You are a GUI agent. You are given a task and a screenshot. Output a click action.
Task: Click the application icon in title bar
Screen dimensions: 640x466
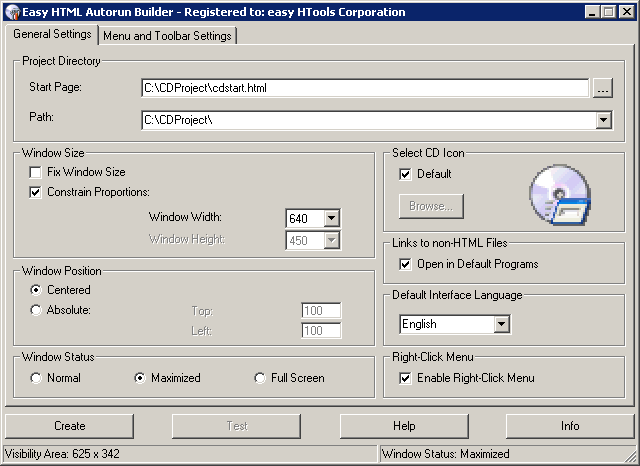coord(13,12)
